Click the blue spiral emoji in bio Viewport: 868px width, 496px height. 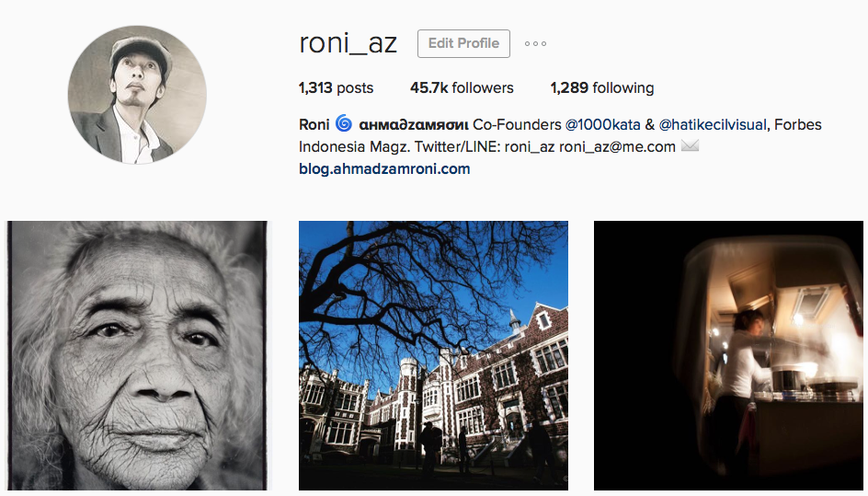[344, 123]
